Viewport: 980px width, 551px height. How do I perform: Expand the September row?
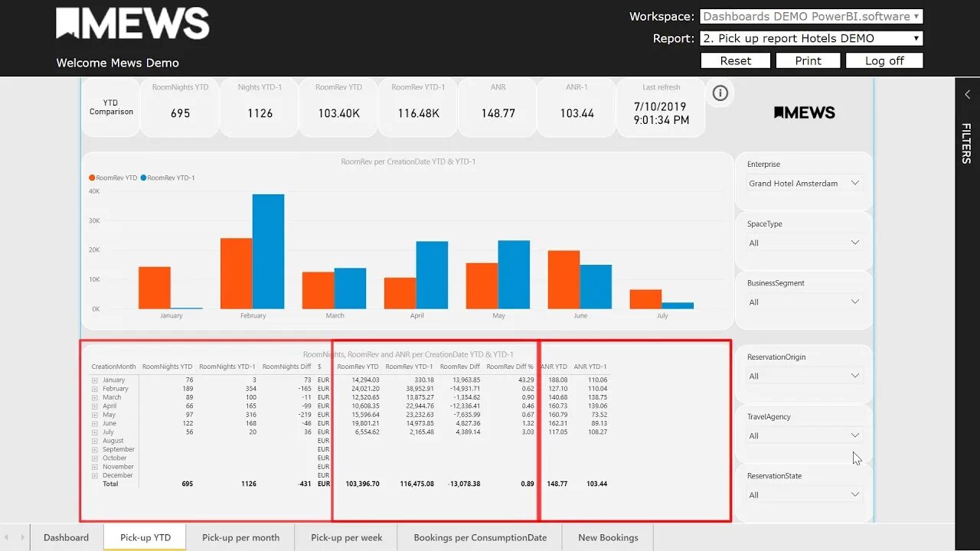95,449
